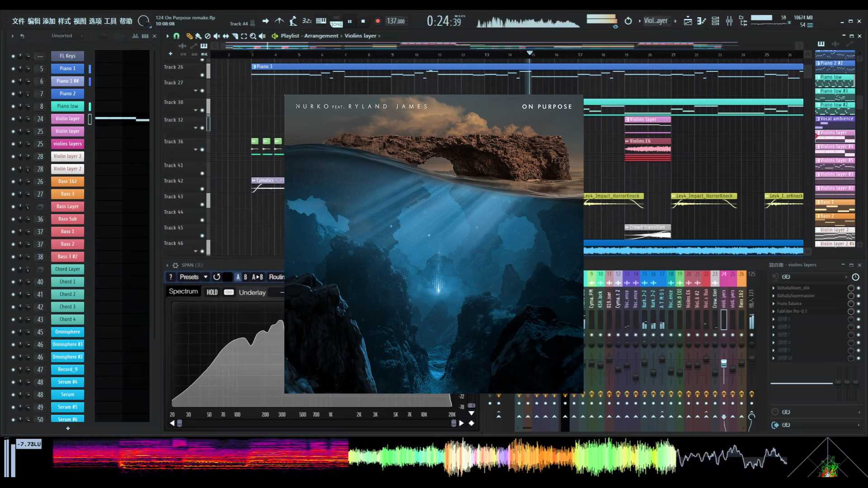Open the 帮助 menu
Screen dimensions: 868x488
coord(126,21)
